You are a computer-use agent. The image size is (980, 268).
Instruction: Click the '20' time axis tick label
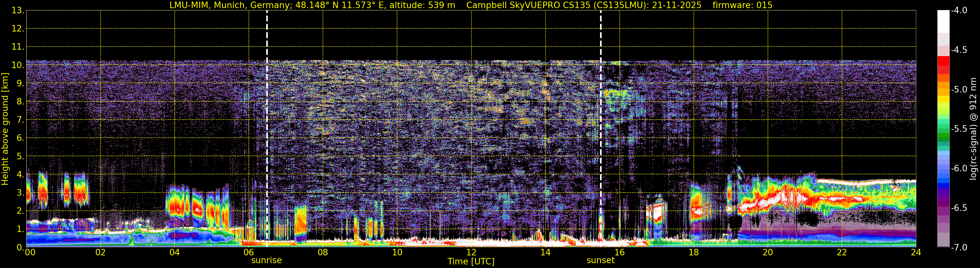click(x=768, y=252)
